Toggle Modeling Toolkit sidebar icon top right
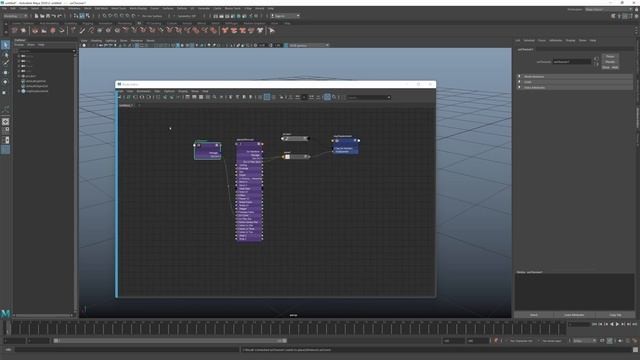Image resolution: width=640 pixels, height=360 pixels. (x=613, y=16)
